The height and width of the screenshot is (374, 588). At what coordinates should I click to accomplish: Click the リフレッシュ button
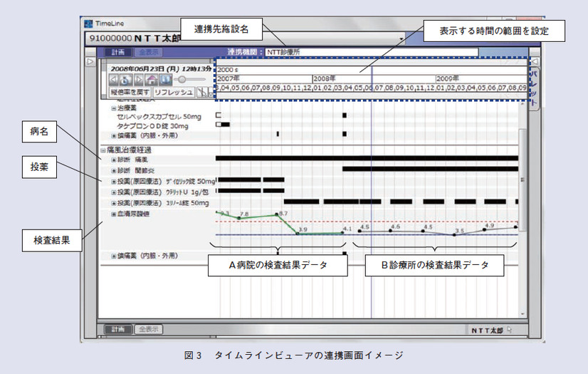[174, 93]
